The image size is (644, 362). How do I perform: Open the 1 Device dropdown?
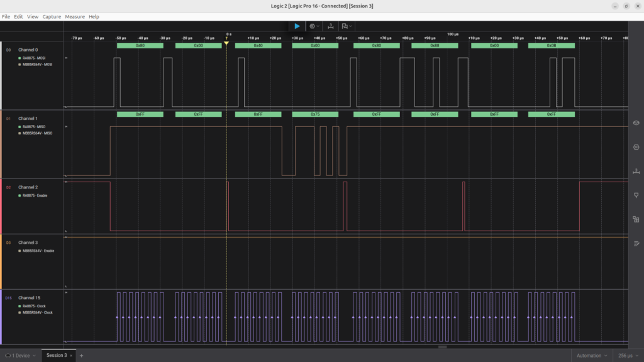[20, 356]
